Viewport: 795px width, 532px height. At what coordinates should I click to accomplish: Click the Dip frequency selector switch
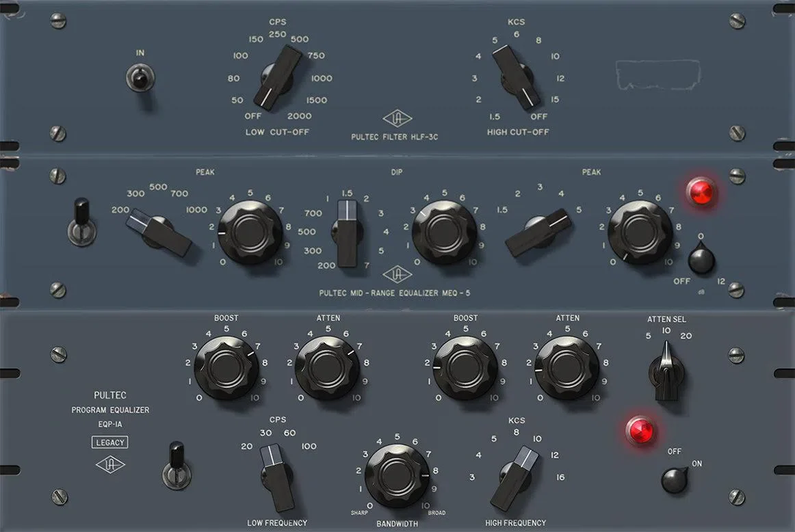(348, 233)
